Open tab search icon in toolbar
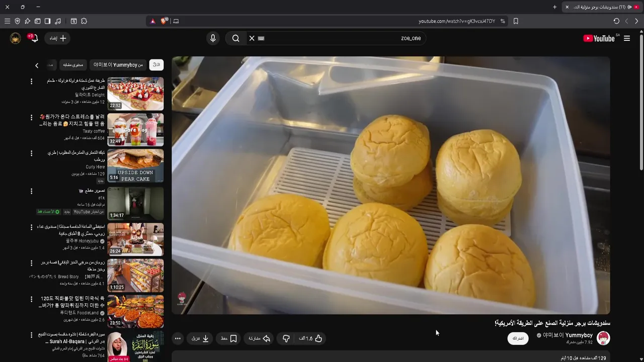644x362 pixels. (73, 21)
